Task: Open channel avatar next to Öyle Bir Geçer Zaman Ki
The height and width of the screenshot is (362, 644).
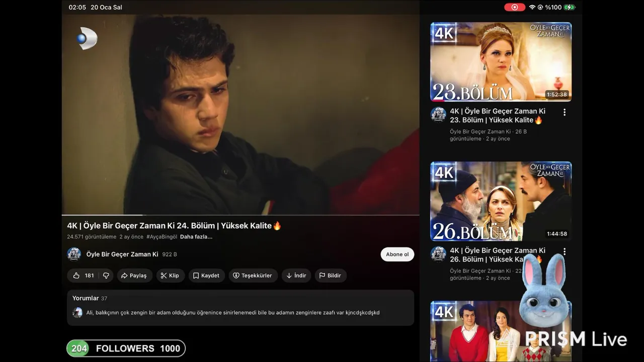Action: [x=74, y=254]
